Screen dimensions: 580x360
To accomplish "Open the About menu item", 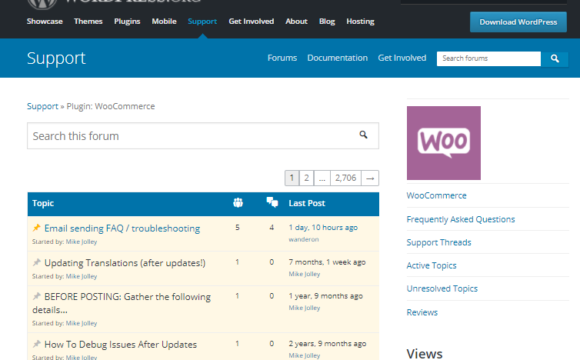I will point(296,21).
